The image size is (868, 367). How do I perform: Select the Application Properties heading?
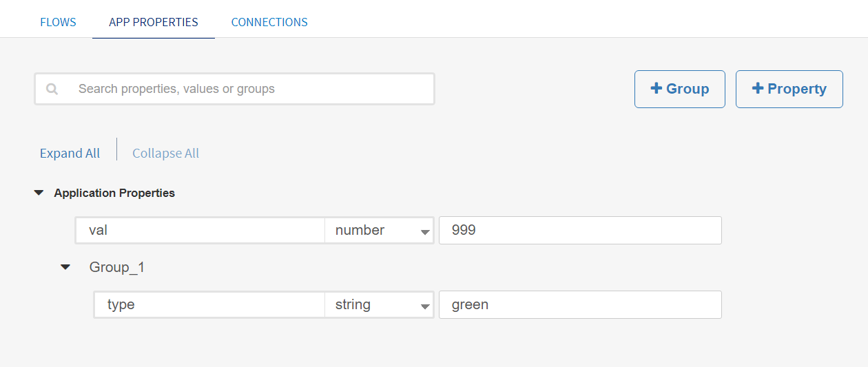coord(114,193)
